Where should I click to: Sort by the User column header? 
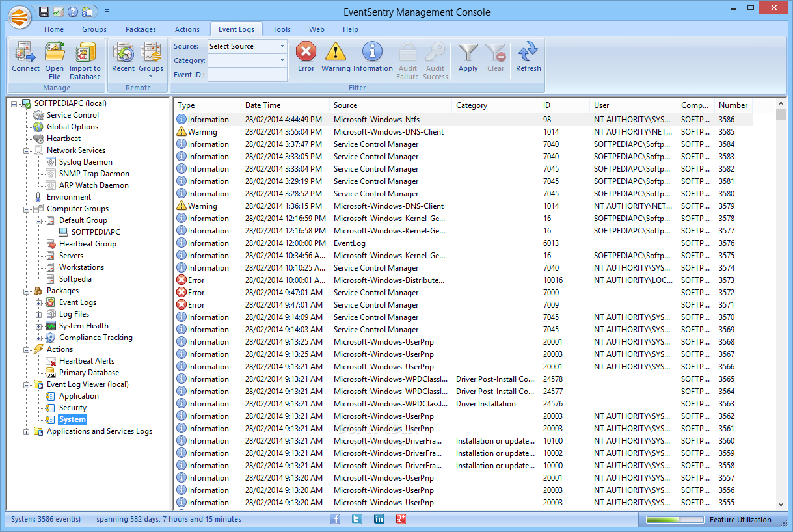(x=633, y=105)
